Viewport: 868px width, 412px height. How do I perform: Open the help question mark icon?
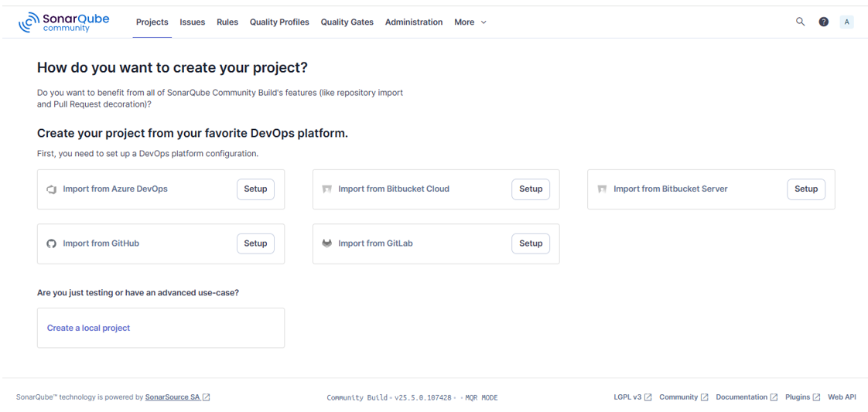click(824, 22)
